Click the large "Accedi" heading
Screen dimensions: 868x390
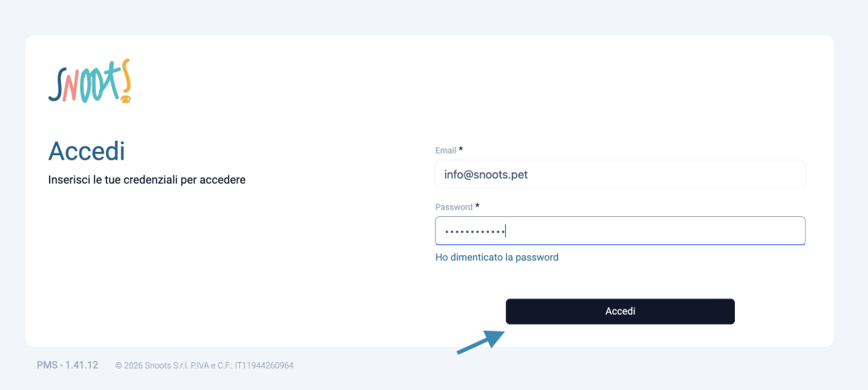pyautogui.click(x=86, y=152)
